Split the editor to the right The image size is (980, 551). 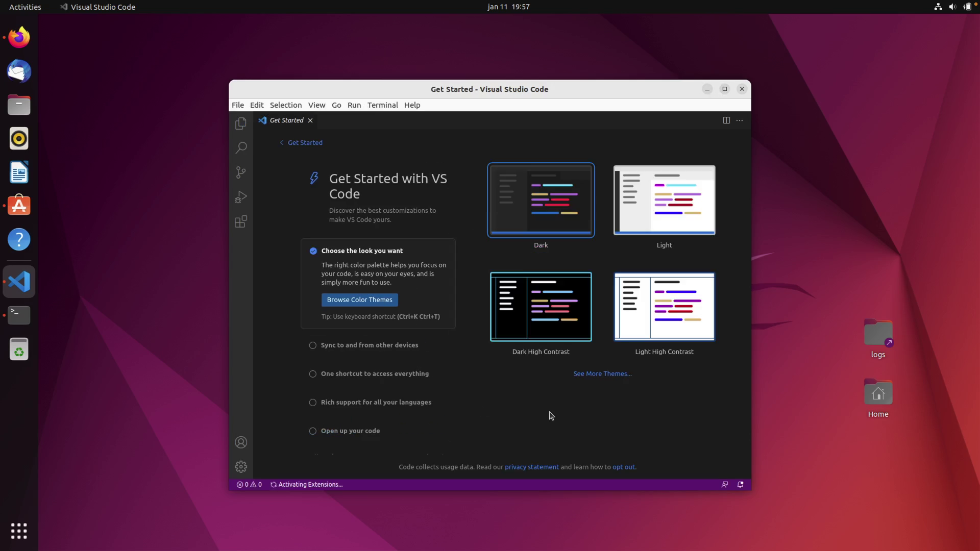coord(726,120)
